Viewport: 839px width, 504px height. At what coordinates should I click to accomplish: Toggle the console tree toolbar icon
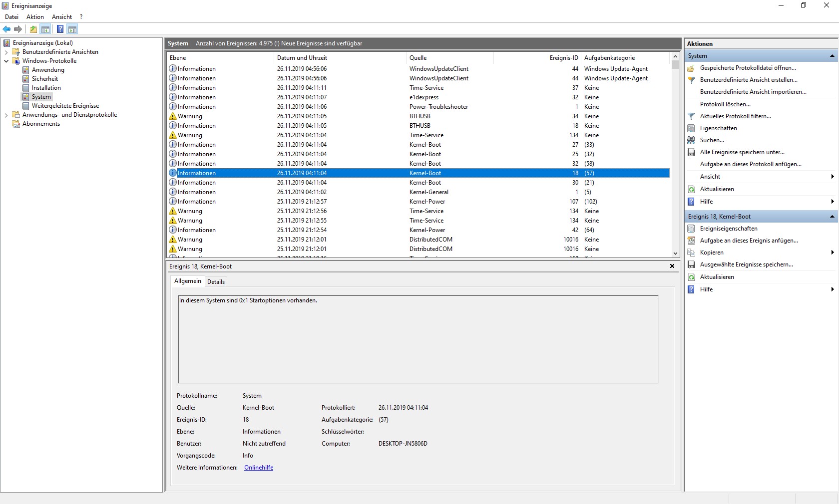click(x=45, y=29)
